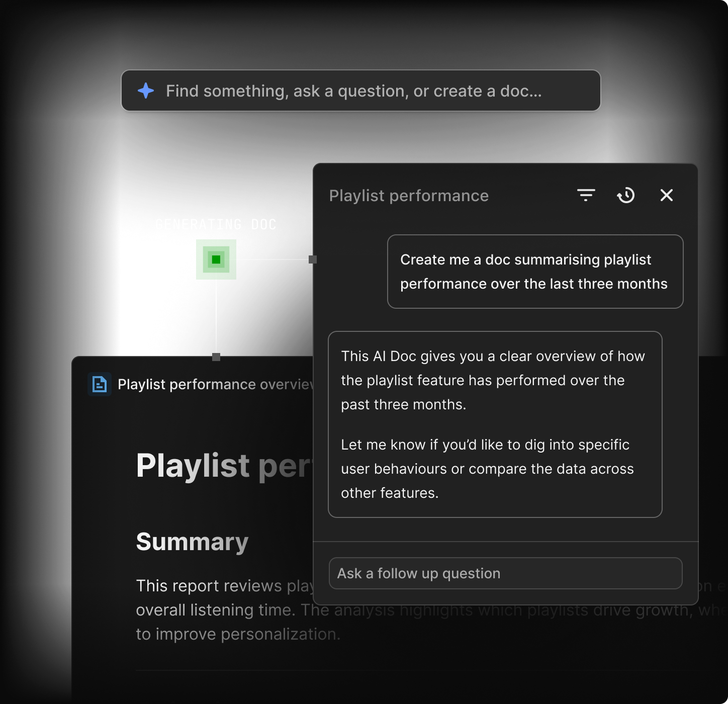Open the filter options icon
This screenshot has width=728, height=704.
click(586, 195)
